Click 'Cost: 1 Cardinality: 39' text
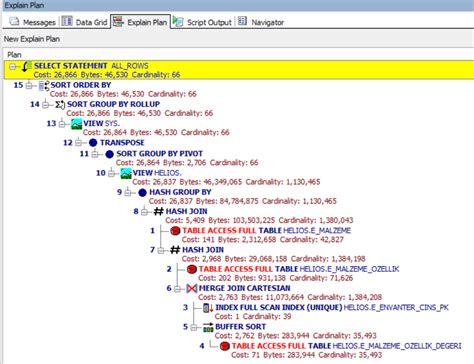This screenshot has height=364, width=474. click(253, 316)
